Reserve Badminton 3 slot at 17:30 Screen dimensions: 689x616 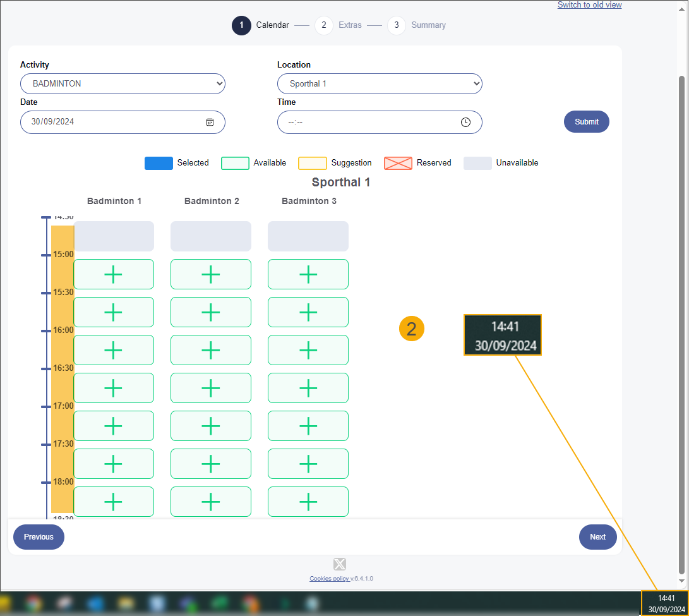(308, 464)
